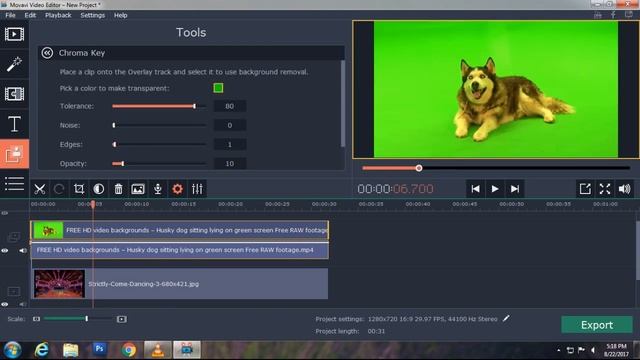
Task: Switch preview to fullscreen
Action: [x=605, y=189]
